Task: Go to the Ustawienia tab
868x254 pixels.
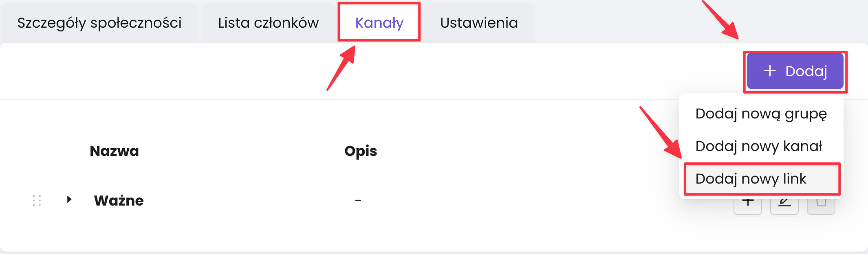Action: [479, 23]
